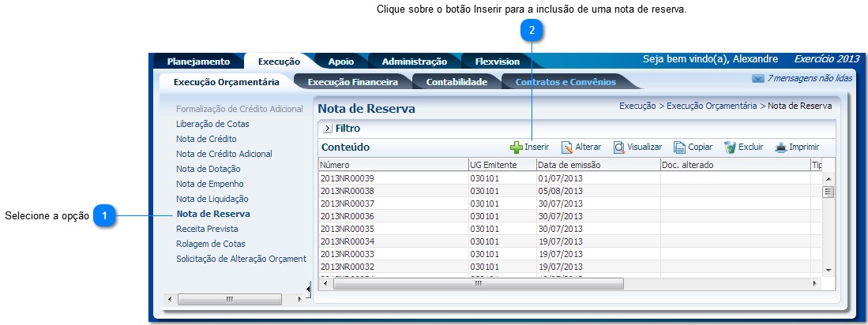This screenshot has height=325, width=868.
Task: Open the unread messages envelope icon
Action: (x=758, y=79)
